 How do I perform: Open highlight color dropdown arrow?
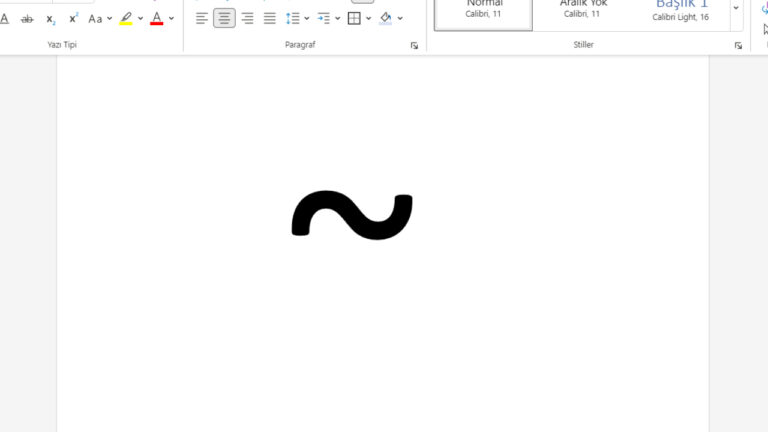140,18
